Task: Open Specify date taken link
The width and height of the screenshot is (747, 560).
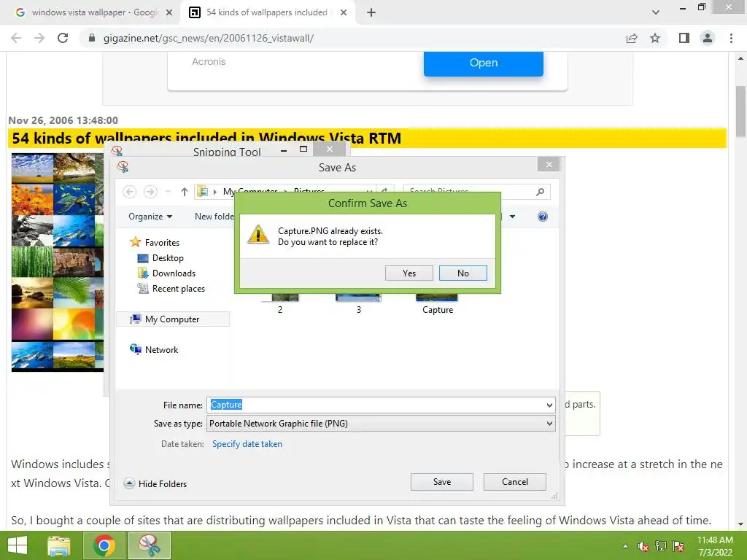Action: point(247,444)
